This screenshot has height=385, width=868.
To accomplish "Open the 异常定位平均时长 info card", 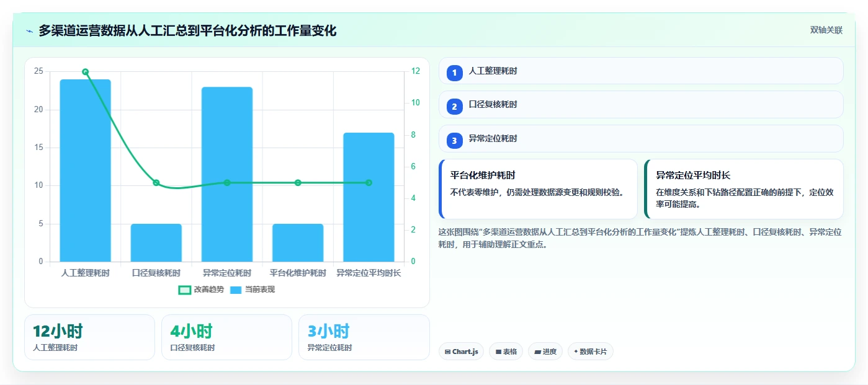I will 744,189.
